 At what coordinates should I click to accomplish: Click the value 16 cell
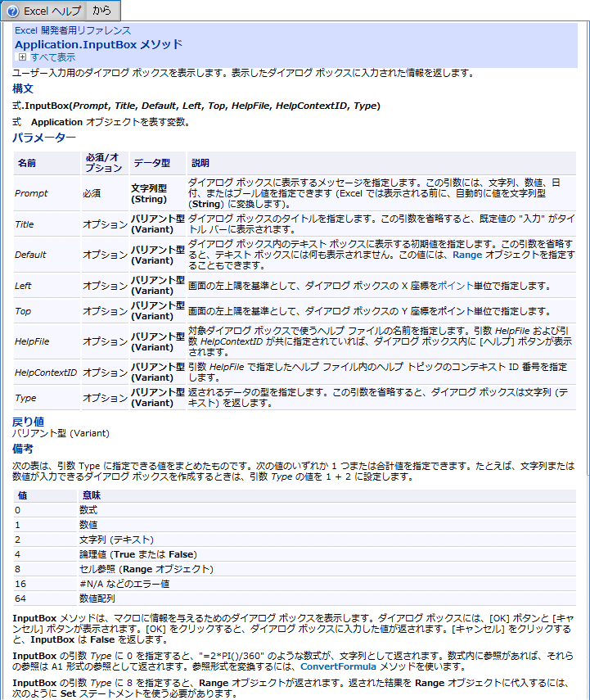[46, 584]
